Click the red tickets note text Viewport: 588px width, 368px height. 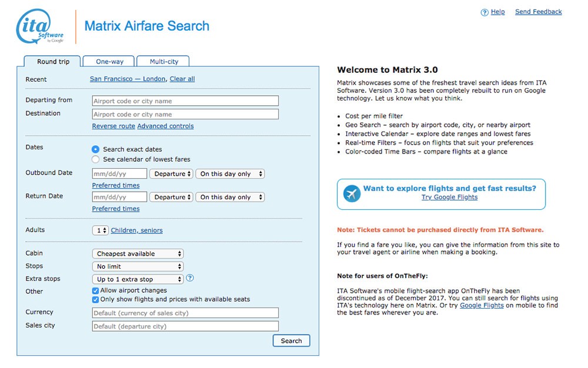coord(440,230)
